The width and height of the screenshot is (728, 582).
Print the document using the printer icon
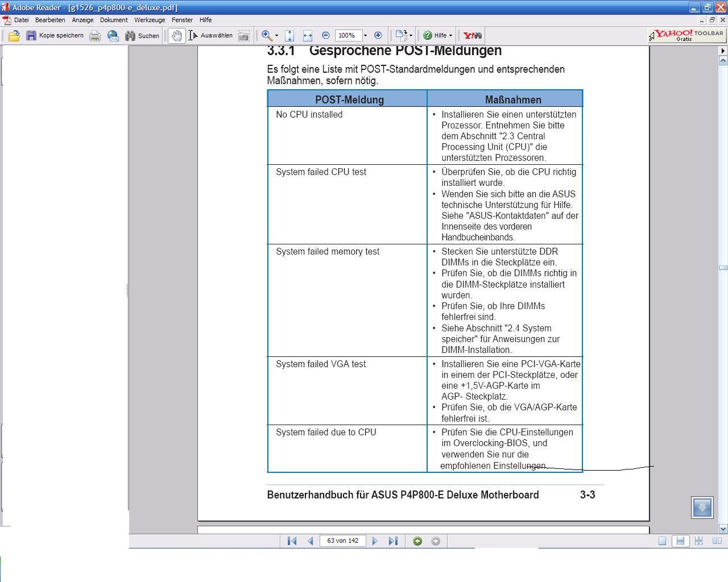[95, 35]
